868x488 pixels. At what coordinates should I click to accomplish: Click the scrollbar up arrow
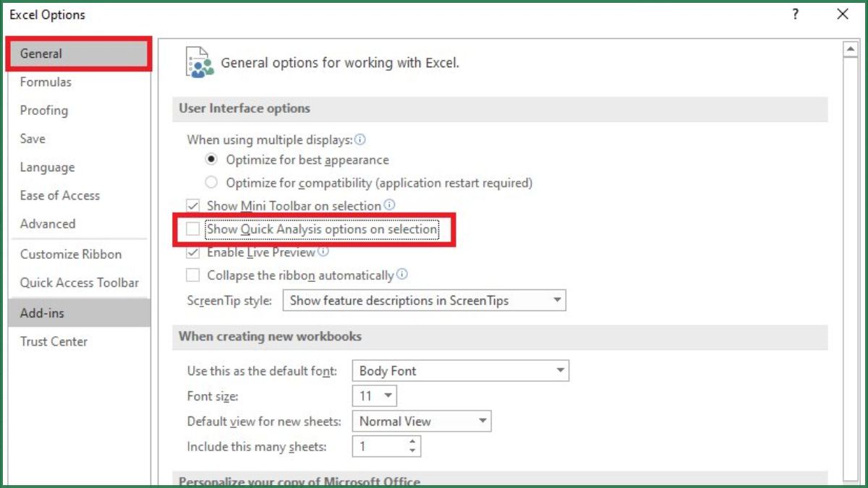(851, 50)
